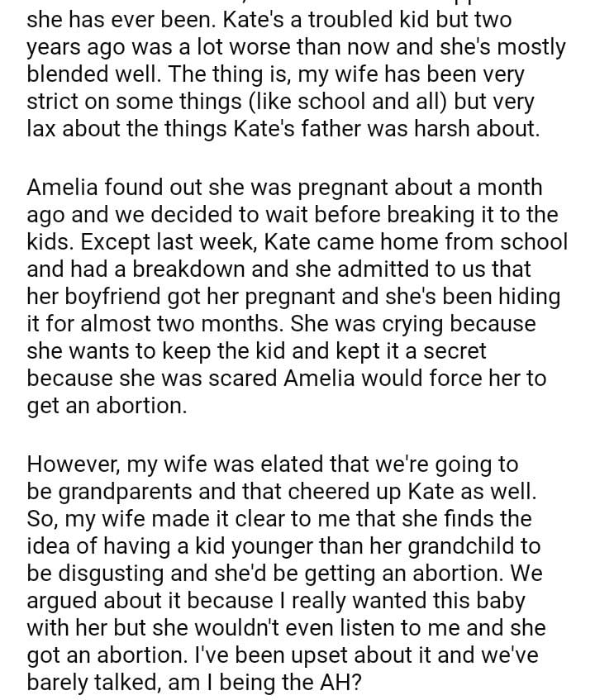
Task: Click the word "blended" in the first paragraph
Action: pos(74,74)
